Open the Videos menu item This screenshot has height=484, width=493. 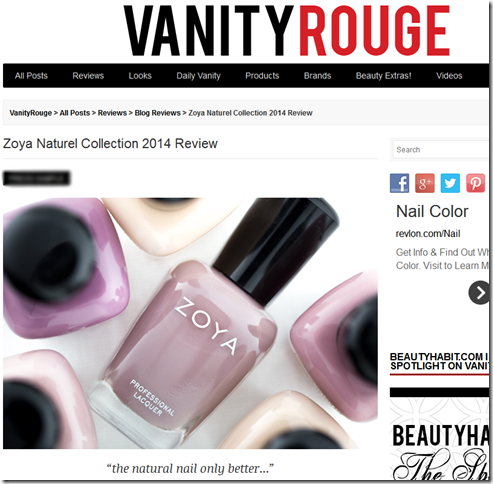(449, 76)
